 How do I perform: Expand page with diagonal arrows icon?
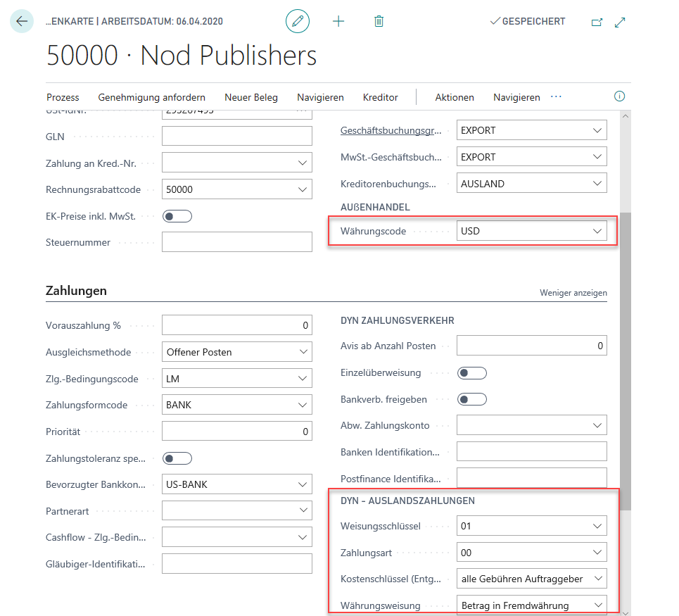[x=620, y=22]
